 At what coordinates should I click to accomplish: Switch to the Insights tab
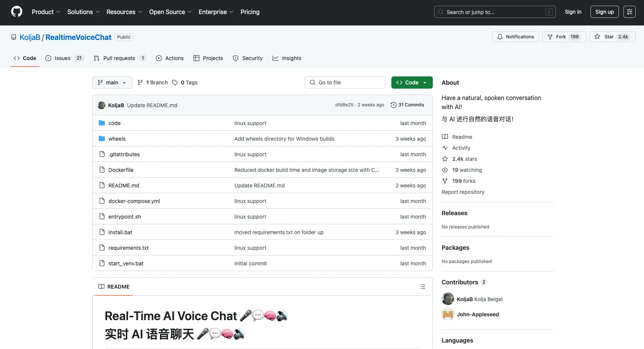click(x=287, y=58)
